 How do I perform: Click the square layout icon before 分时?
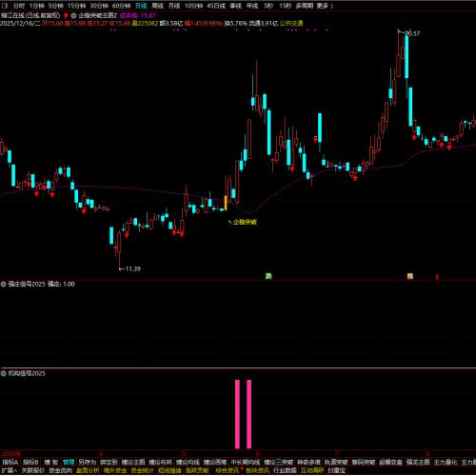(x=5, y=6)
